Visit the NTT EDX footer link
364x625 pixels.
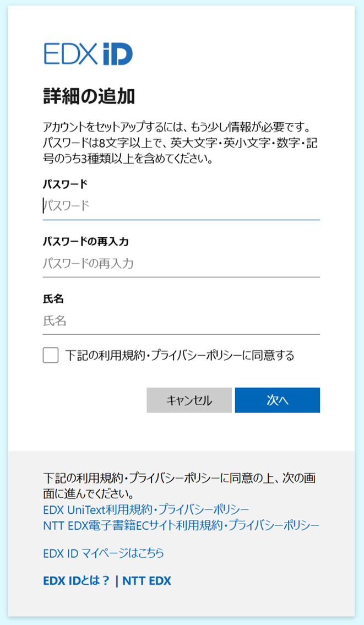146,580
